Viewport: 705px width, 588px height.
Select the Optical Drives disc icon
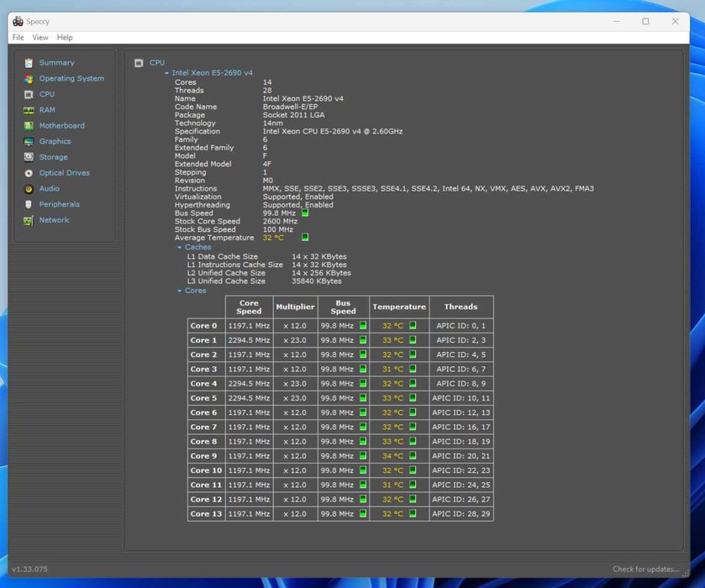pyautogui.click(x=29, y=173)
